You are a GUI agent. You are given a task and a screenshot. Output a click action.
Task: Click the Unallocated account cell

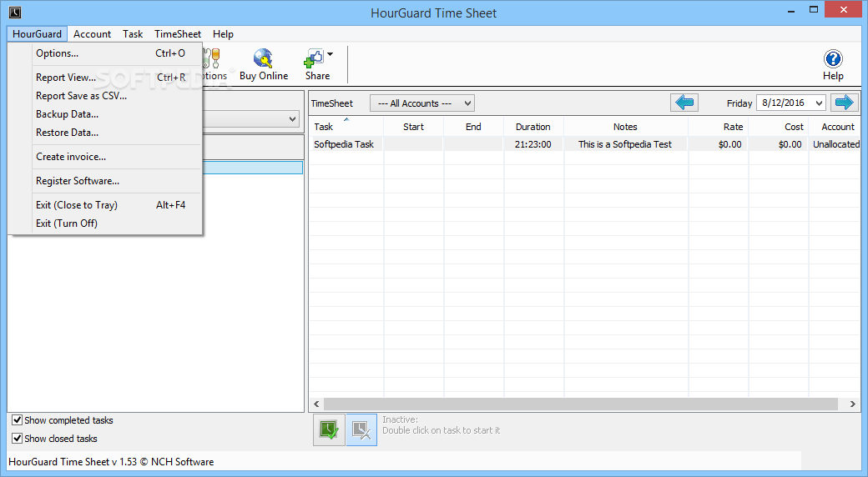tap(836, 144)
